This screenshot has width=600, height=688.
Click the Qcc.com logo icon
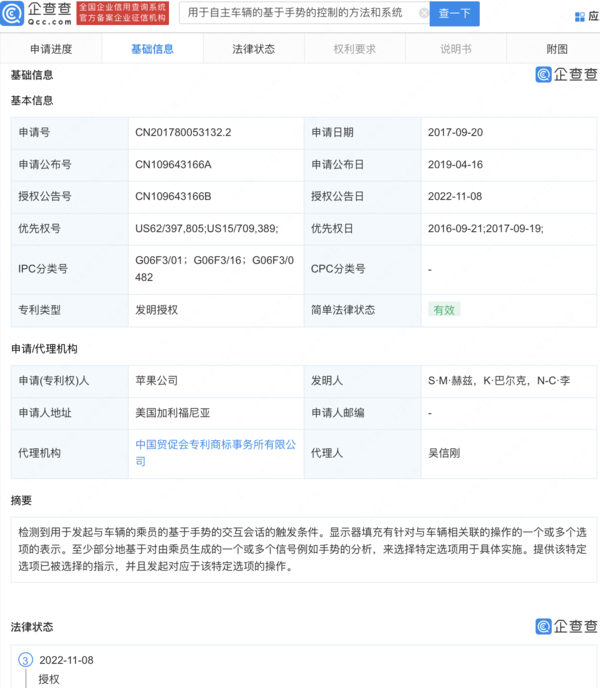[x=12, y=13]
